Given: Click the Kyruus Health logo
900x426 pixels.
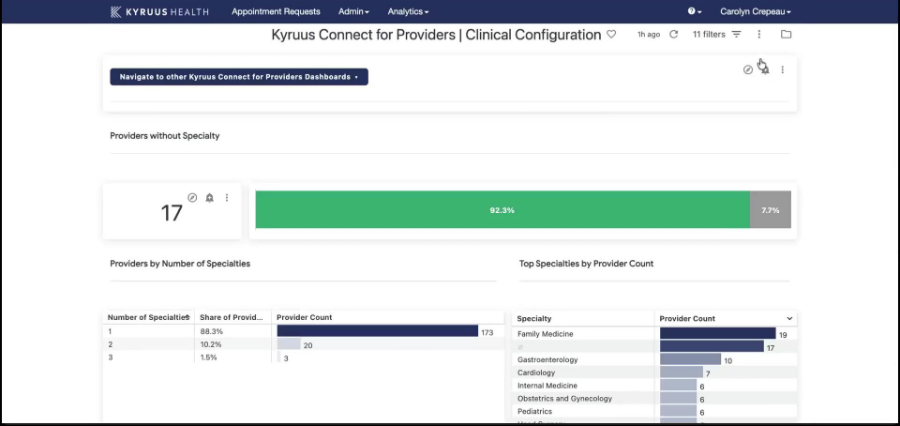Looking at the screenshot, I should [159, 11].
